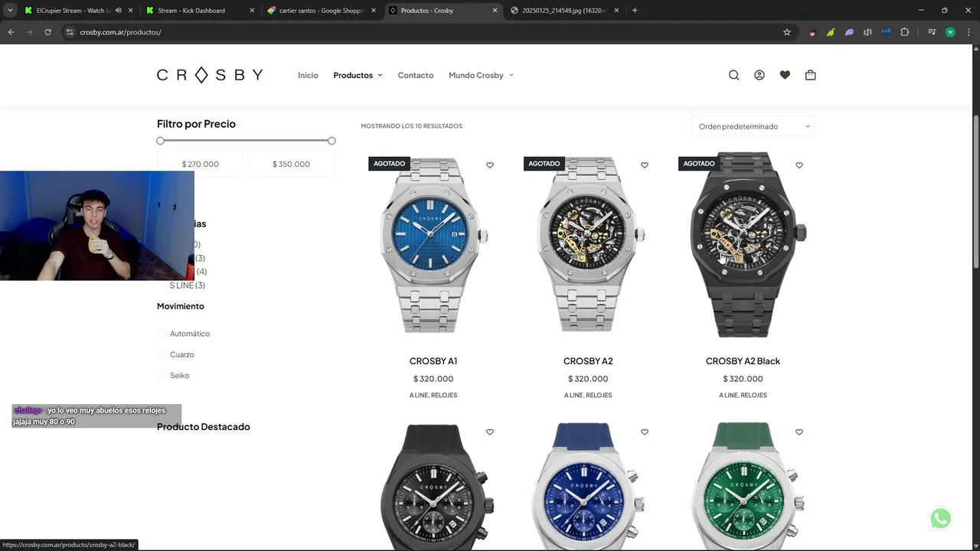Click MOSTRANDO LOS 10 RESULTADOS text
This screenshot has height=551, width=980.
412,126
